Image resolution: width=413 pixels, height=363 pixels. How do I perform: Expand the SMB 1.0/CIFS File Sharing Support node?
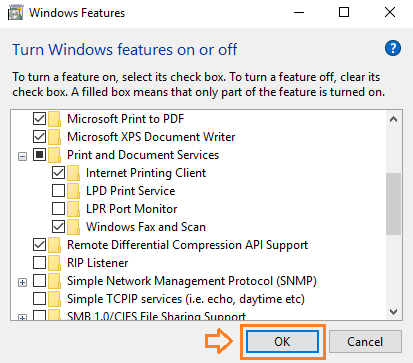click(x=22, y=318)
